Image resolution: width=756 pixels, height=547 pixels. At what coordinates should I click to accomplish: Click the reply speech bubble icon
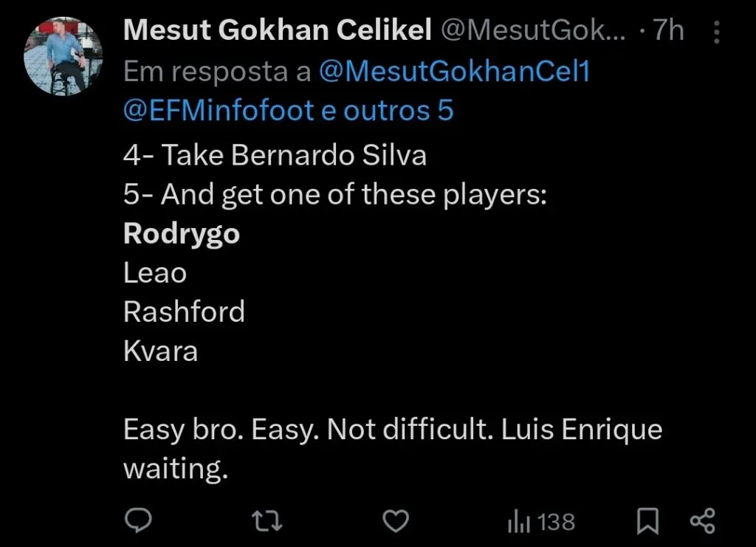tap(138, 521)
